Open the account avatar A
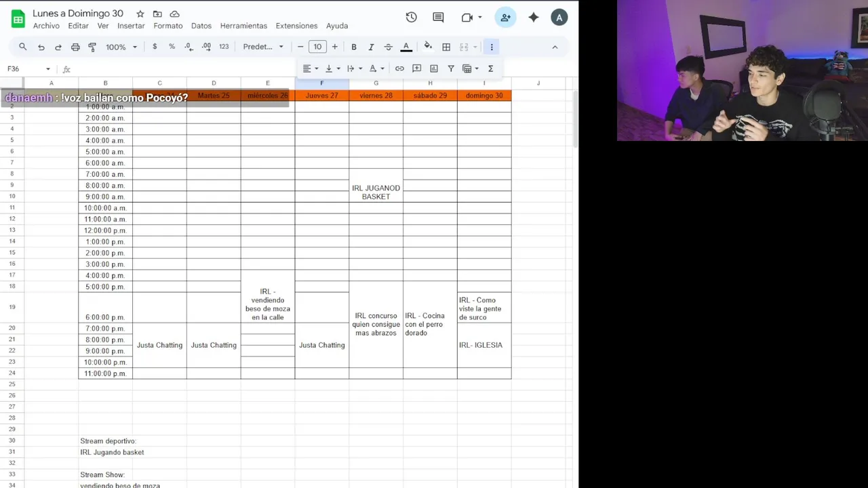Image resolution: width=868 pixels, height=488 pixels. click(x=559, y=18)
